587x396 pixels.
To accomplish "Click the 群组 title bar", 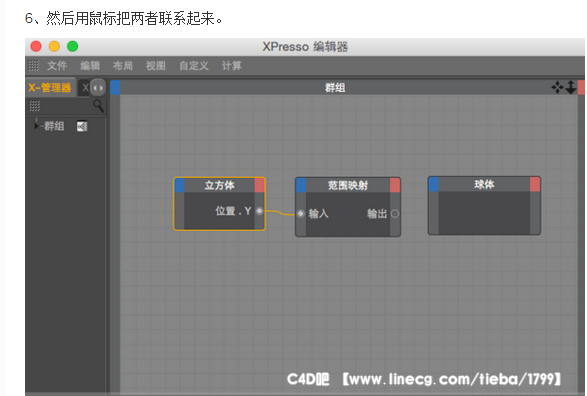I will (335, 88).
